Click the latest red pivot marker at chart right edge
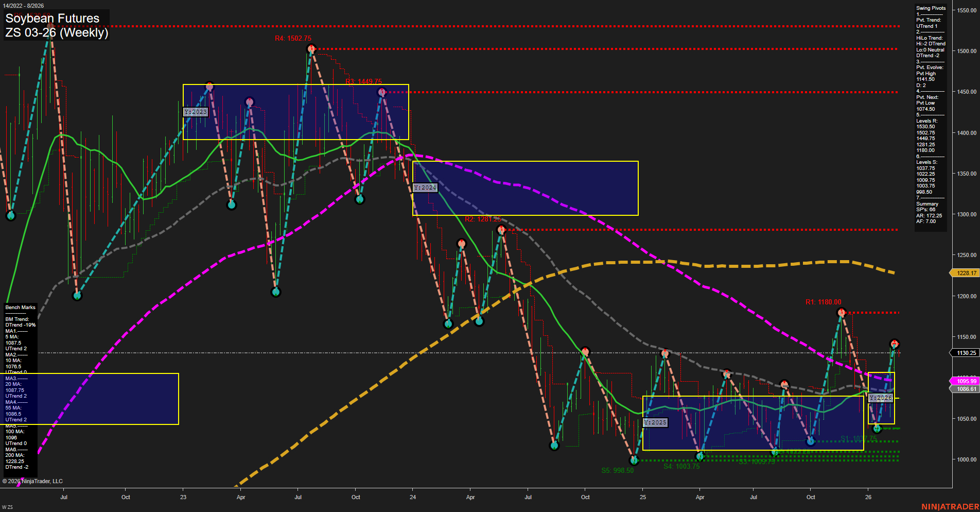Viewport: 980px width, 512px height. (x=896, y=343)
